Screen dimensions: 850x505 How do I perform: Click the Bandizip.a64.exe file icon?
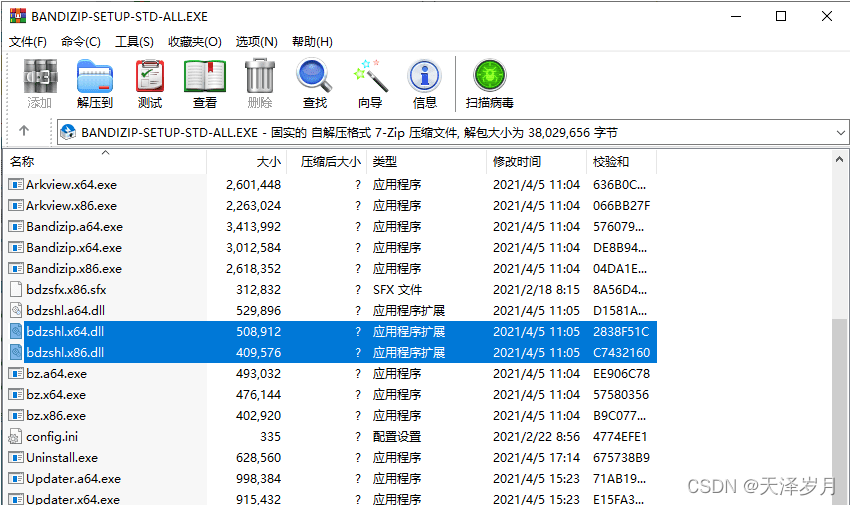pyautogui.click(x=16, y=226)
